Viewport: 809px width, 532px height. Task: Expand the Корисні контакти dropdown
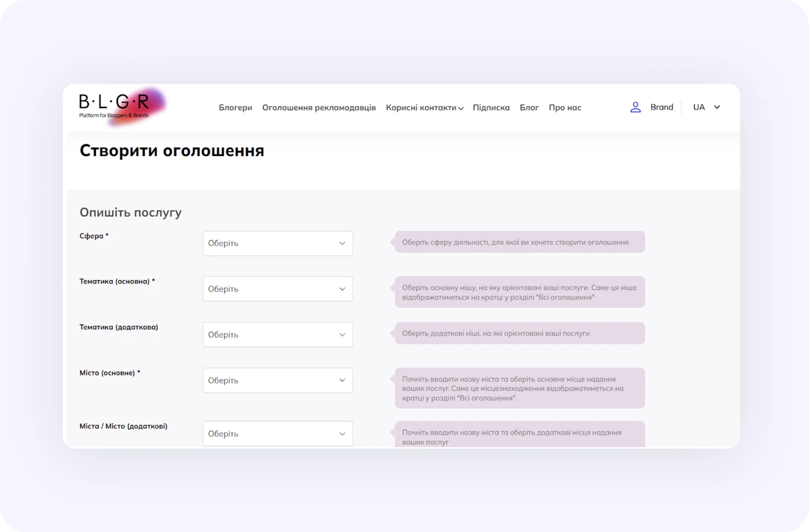pos(424,108)
